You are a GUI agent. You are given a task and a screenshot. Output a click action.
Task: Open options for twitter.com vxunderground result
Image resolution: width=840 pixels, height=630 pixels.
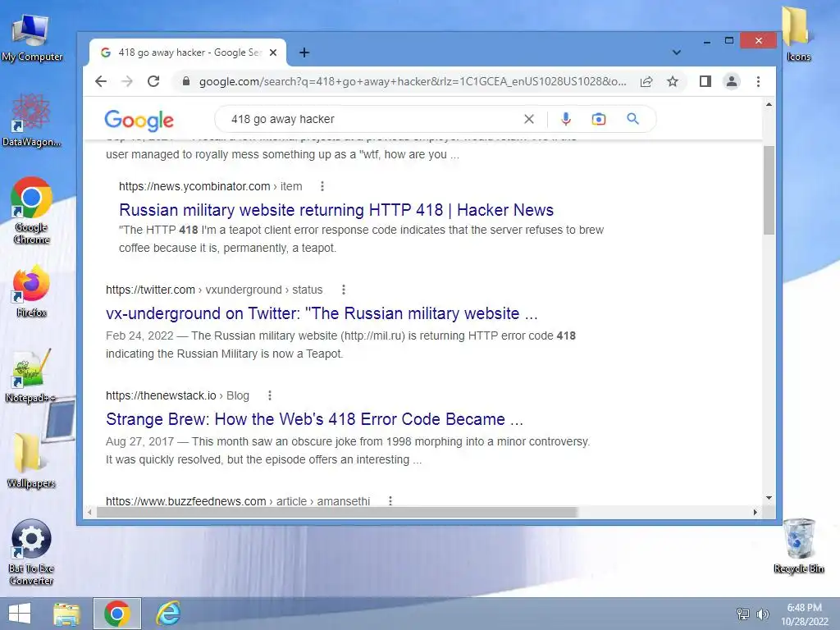pos(344,290)
